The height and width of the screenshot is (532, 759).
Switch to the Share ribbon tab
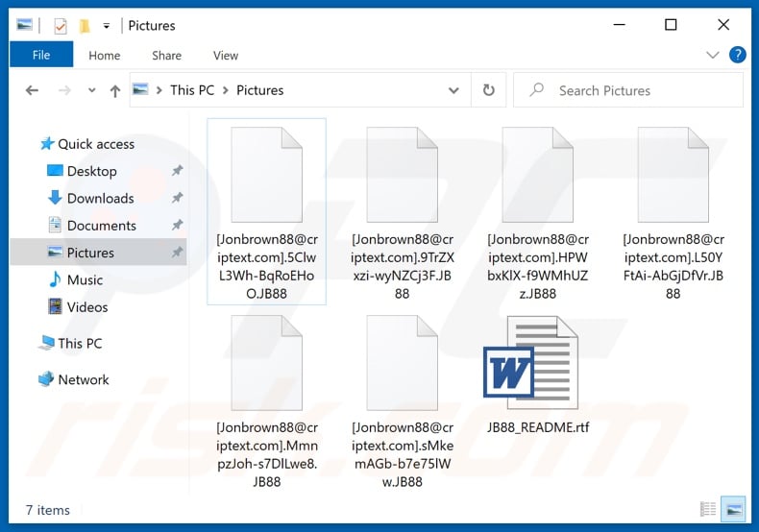[166, 55]
